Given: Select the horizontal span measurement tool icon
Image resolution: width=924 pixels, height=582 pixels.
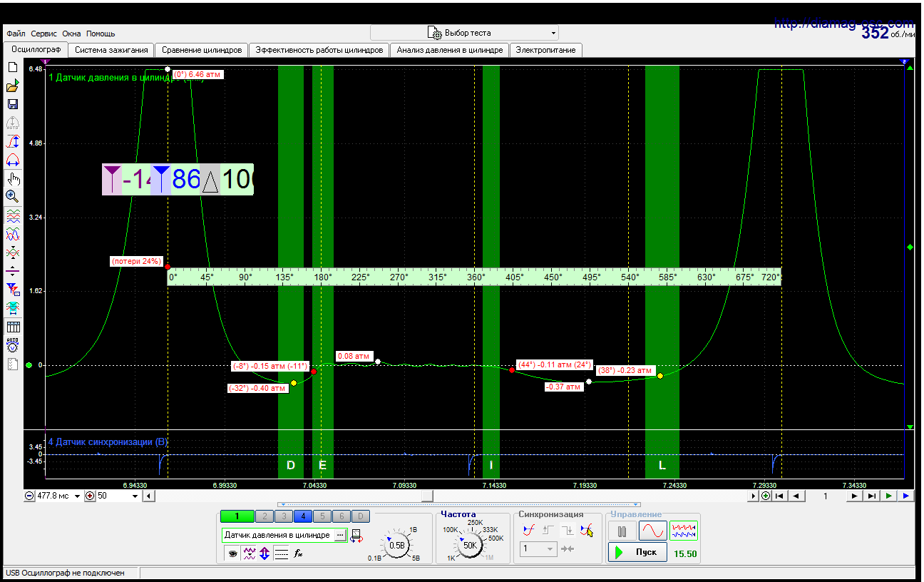Looking at the screenshot, I should coord(12,160).
